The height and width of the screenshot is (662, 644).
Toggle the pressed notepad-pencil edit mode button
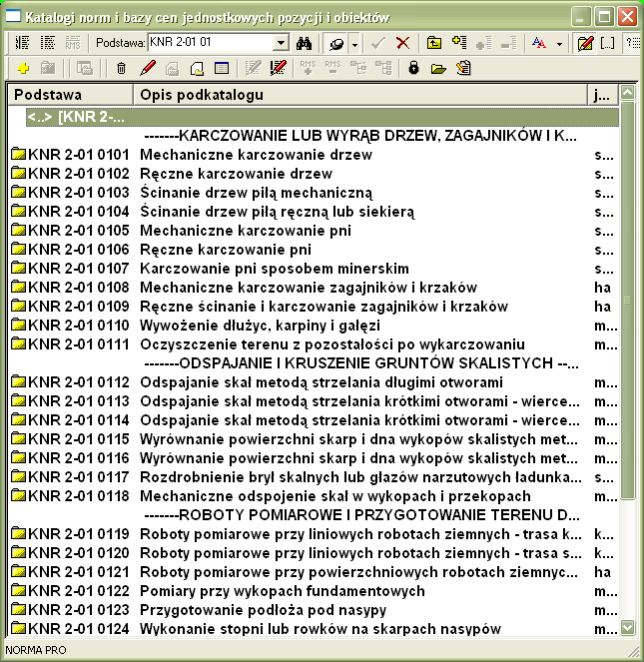pyautogui.click(x=586, y=43)
